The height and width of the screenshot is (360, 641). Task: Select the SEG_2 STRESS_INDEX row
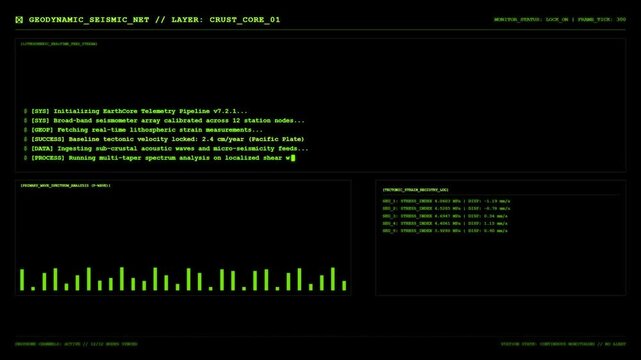(446, 208)
